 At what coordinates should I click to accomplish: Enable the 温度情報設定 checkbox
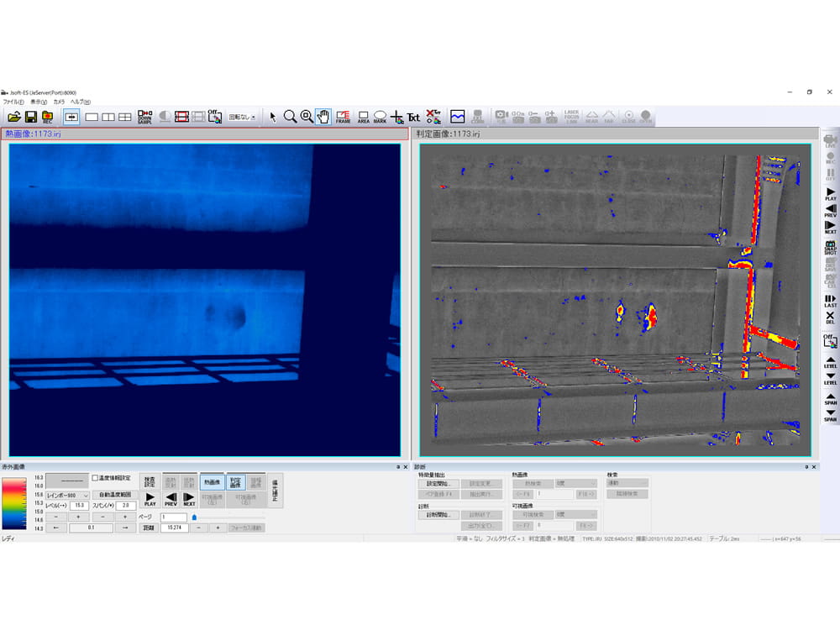[95, 478]
